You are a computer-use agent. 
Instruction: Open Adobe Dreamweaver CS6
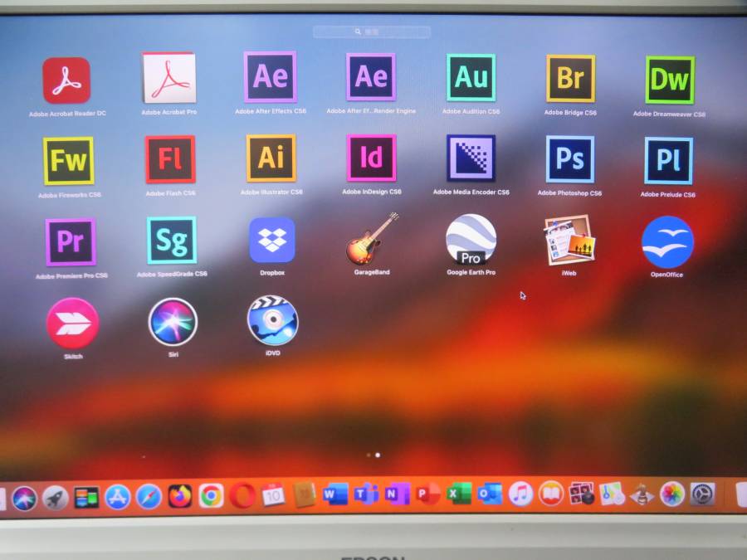(x=670, y=80)
